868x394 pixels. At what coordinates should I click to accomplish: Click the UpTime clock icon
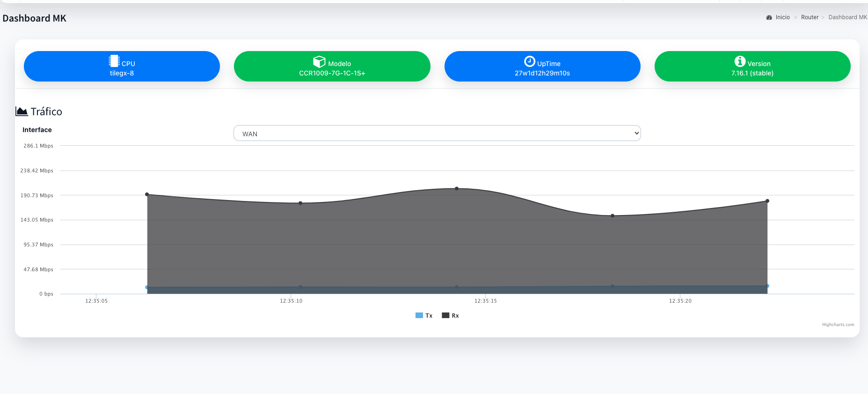click(529, 61)
